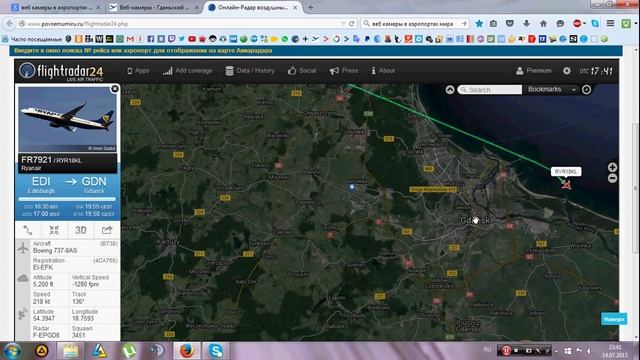Open the About menu

tap(383, 71)
